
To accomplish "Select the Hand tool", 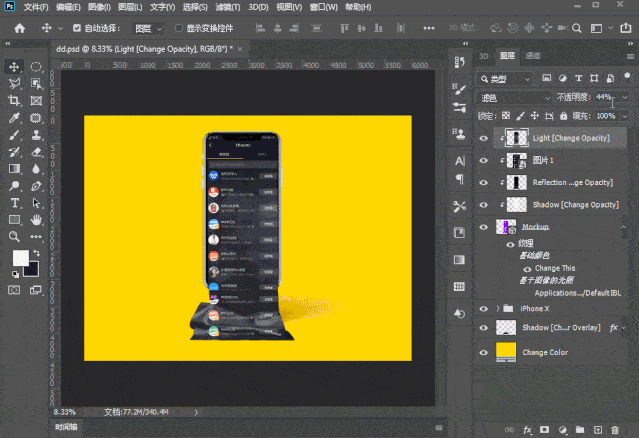I will point(36,220).
